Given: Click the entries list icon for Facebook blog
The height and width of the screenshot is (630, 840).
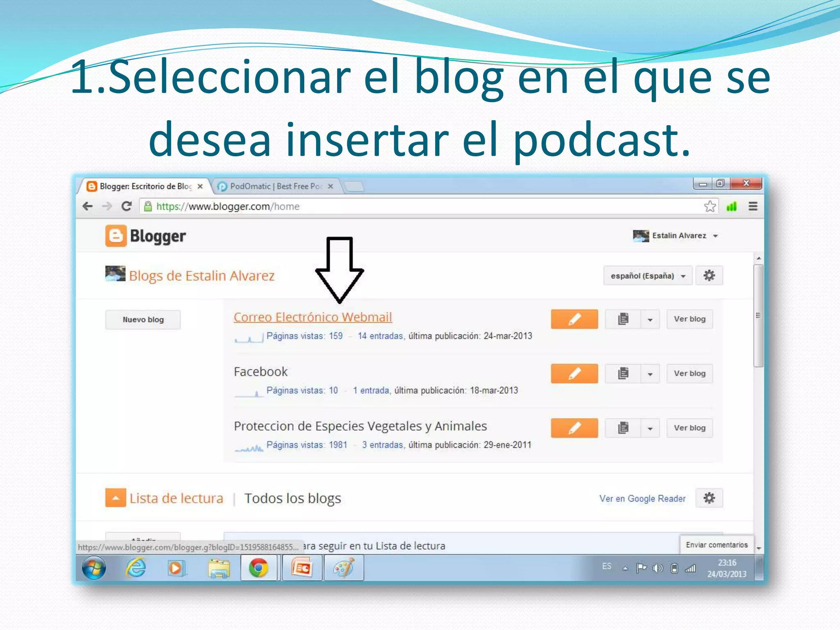Looking at the screenshot, I should pyautogui.click(x=623, y=374).
